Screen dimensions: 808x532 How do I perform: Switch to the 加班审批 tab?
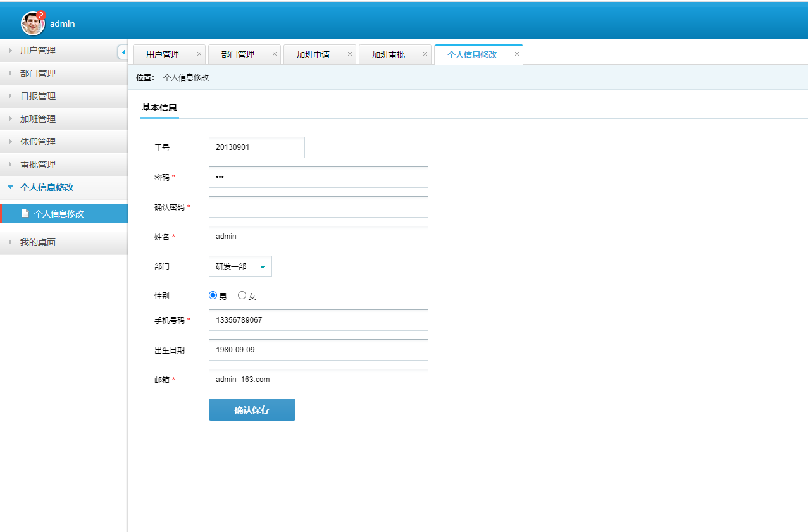[388, 55]
